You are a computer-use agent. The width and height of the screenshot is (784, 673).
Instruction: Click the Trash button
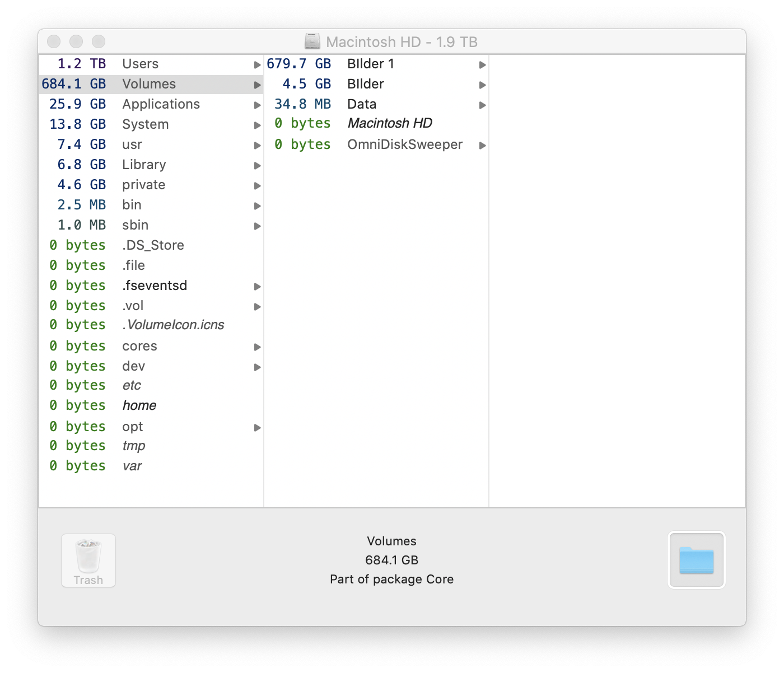88,560
